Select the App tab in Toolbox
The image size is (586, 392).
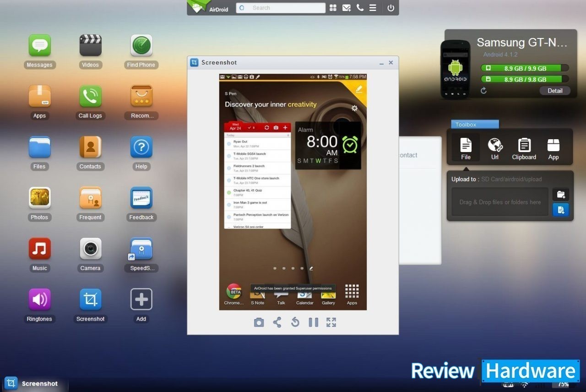click(x=553, y=148)
